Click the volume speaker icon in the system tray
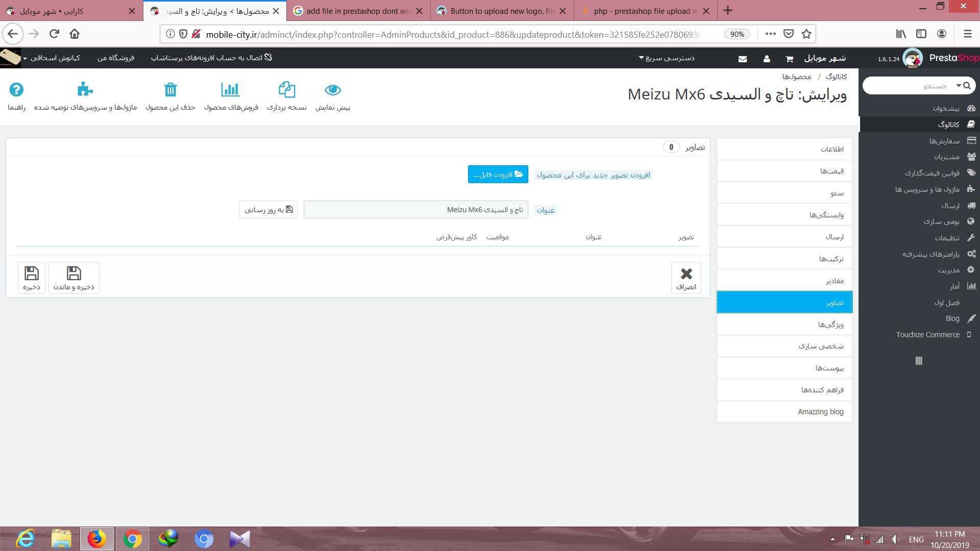Viewport: 980px width, 551px height. [895, 539]
